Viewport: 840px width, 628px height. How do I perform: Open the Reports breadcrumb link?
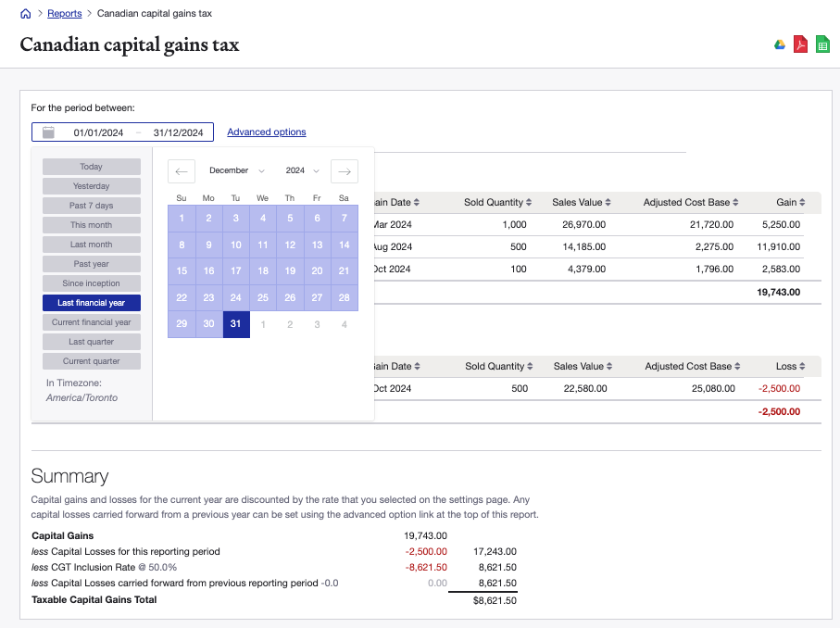click(x=64, y=13)
